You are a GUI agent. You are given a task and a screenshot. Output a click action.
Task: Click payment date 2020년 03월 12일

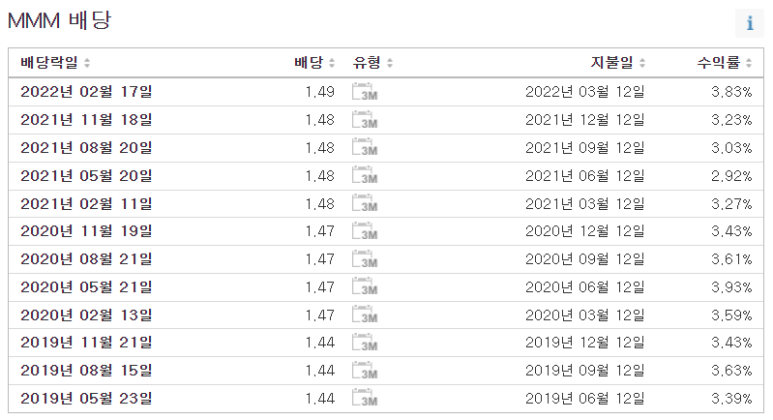(x=585, y=315)
